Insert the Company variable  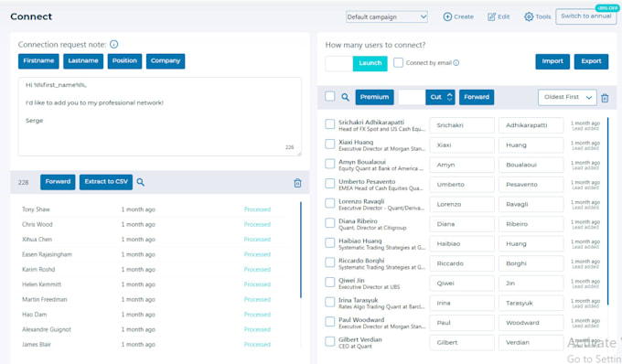coord(166,61)
